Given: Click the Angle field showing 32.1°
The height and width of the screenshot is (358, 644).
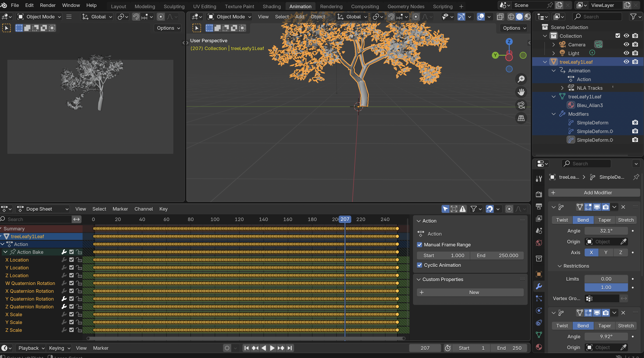Looking at the screenshot, I should 606,231.
